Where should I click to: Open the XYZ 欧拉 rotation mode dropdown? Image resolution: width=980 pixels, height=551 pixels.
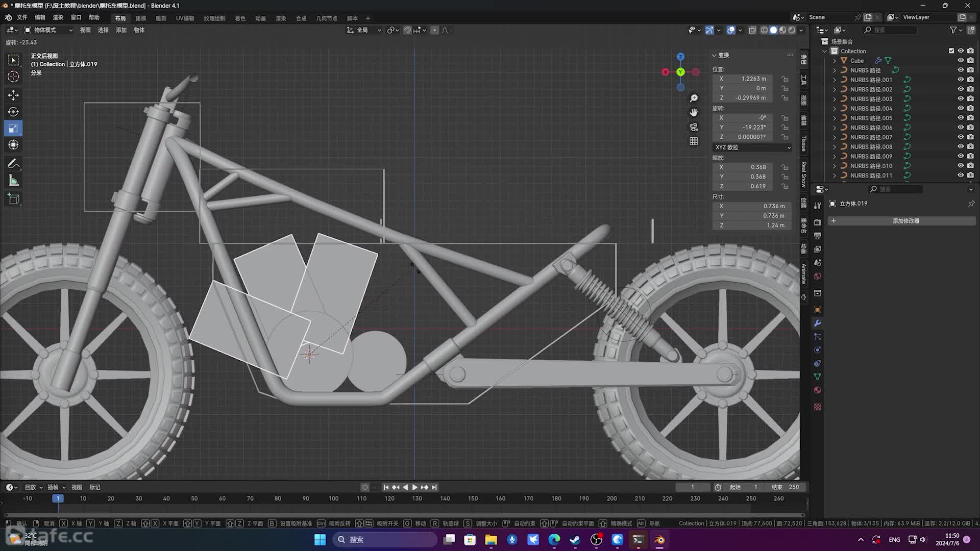(753, 147)
